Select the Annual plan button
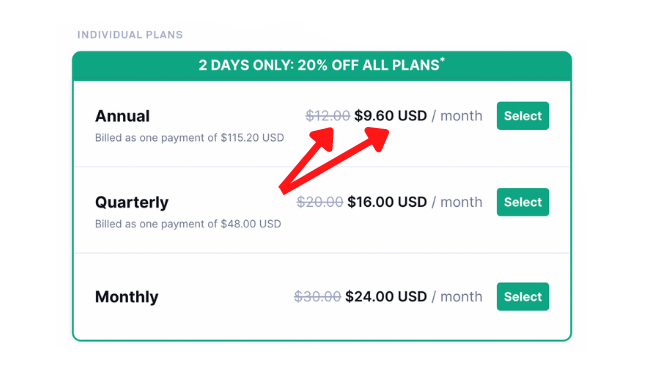This screenshot has width=653, height=379. click(523, 116)
